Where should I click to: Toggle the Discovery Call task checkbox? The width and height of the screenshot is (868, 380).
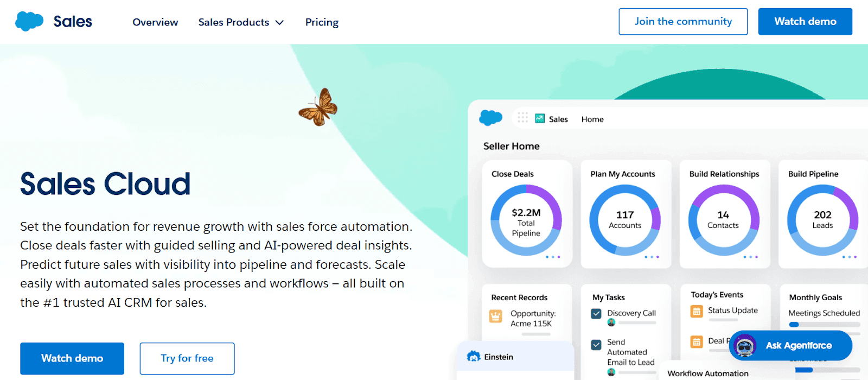pos(596,313)
